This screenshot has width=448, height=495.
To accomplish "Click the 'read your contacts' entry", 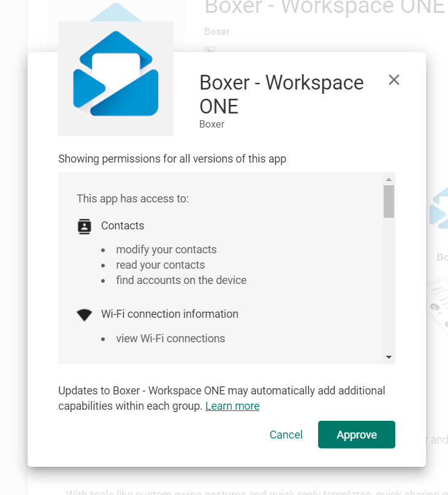I will pos(161,265).
